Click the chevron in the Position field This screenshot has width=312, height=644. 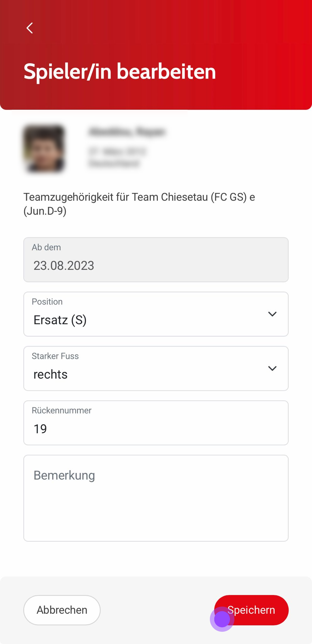coord(272,314)
